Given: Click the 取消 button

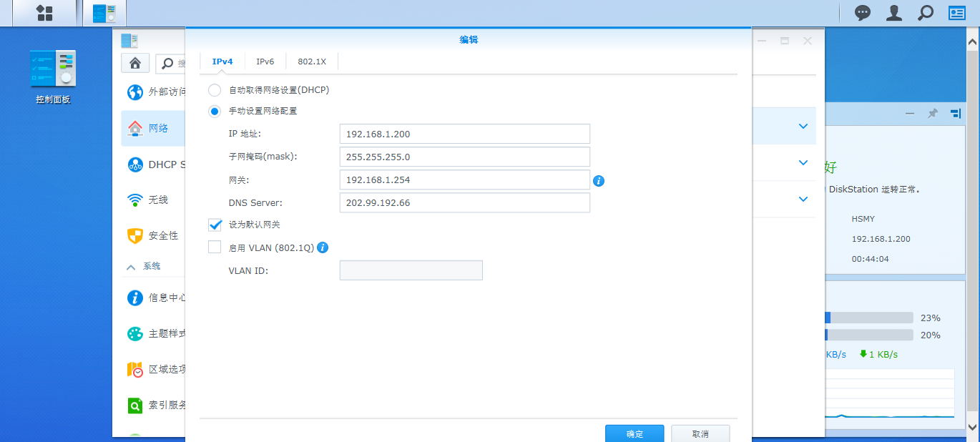Looking at the screenshot, I should click(x=700, y=433).
